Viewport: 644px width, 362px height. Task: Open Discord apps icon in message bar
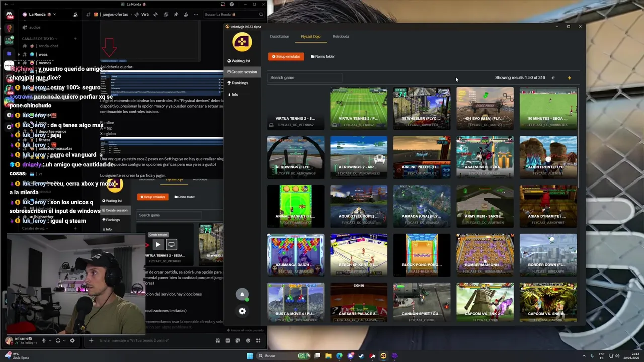pos(258,340)
